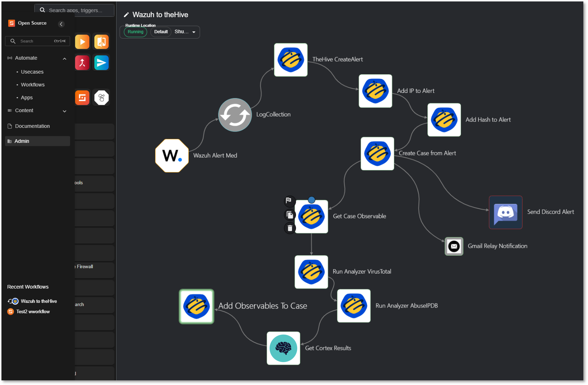
Task: Click the LogCollection trigger node
Action: click(234, 115)
